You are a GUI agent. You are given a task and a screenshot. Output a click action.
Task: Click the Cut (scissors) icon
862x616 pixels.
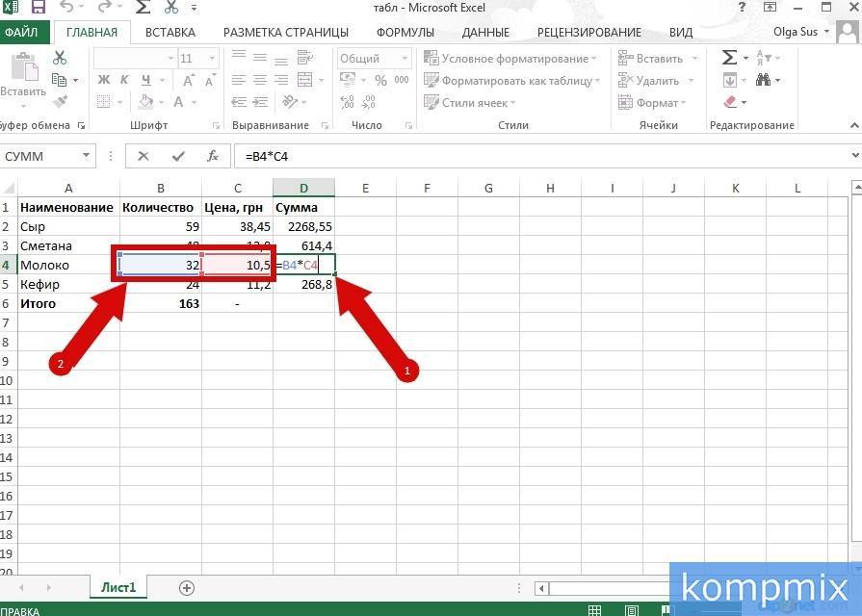click(x=59, y=58)
